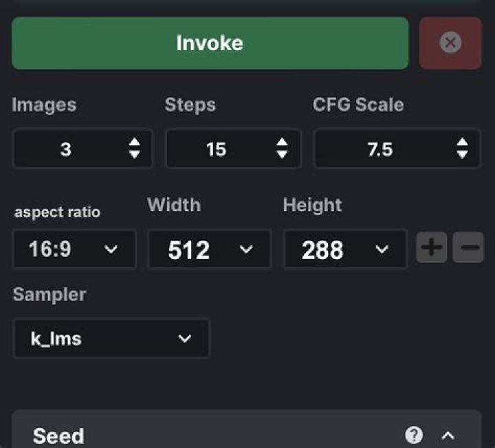Decrement Steps with the down arrow

point(282,155)
